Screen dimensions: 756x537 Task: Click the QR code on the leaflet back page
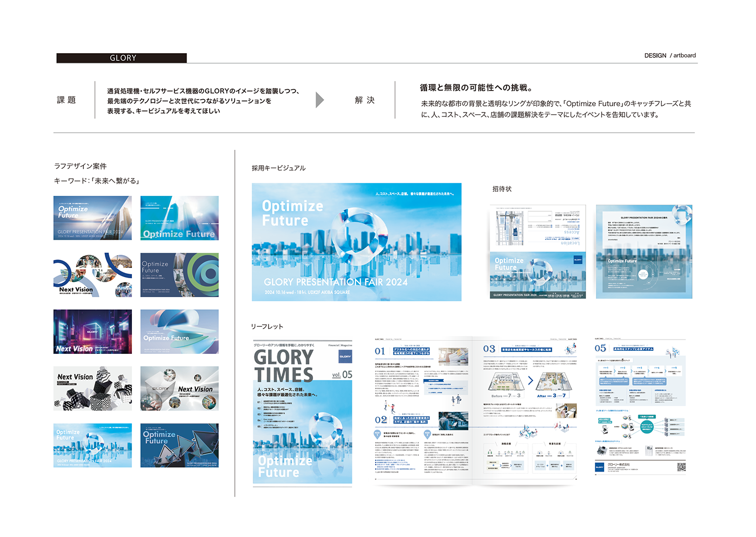[x=682, y=467]
